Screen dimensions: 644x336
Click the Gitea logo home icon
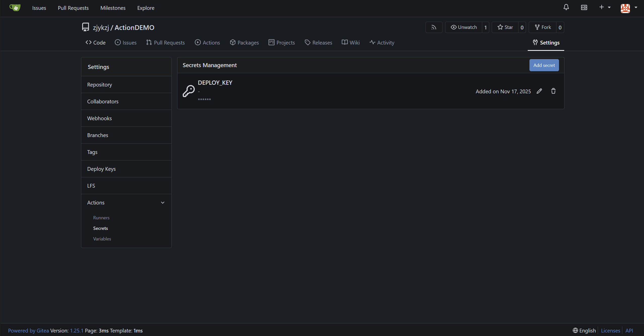point(15,8)
